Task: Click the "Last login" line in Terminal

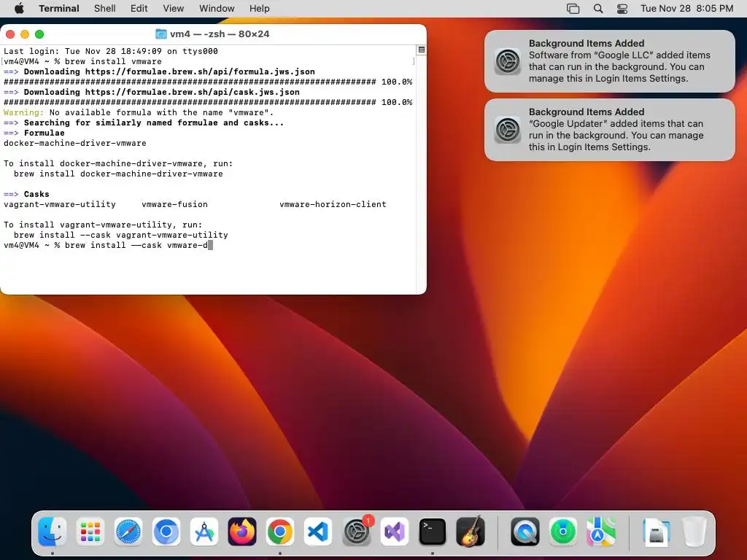Action: (x=111, y=51)
